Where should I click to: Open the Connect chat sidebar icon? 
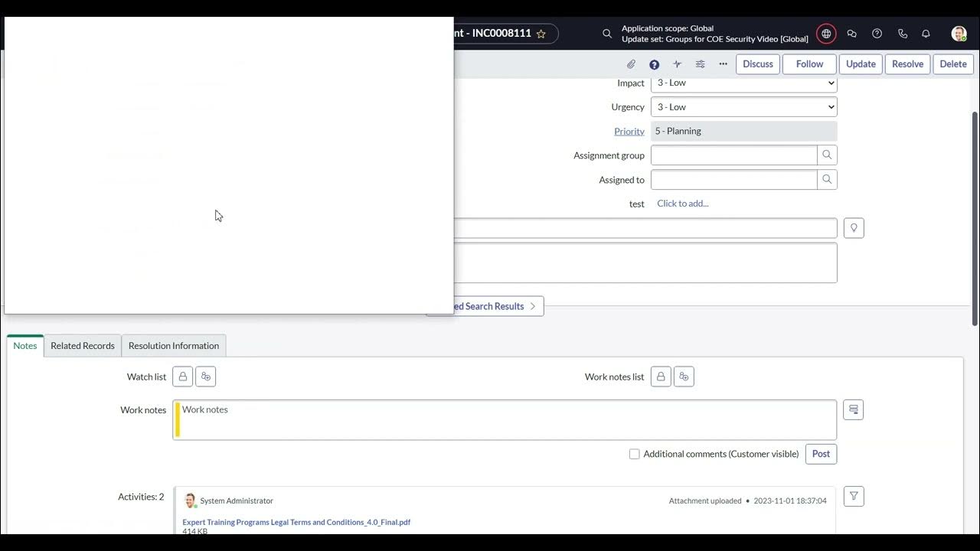[851, 34]
